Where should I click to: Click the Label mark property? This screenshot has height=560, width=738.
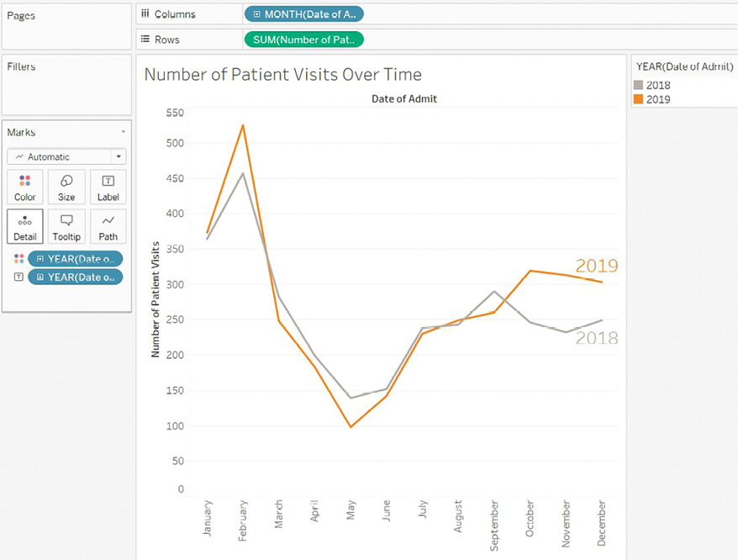(108, 186)
